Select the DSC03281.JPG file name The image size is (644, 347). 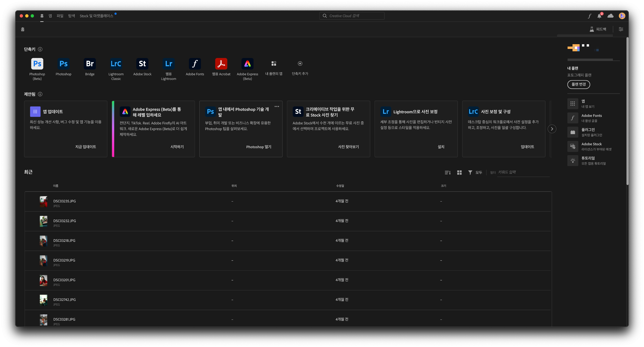[x=64, y=320]
